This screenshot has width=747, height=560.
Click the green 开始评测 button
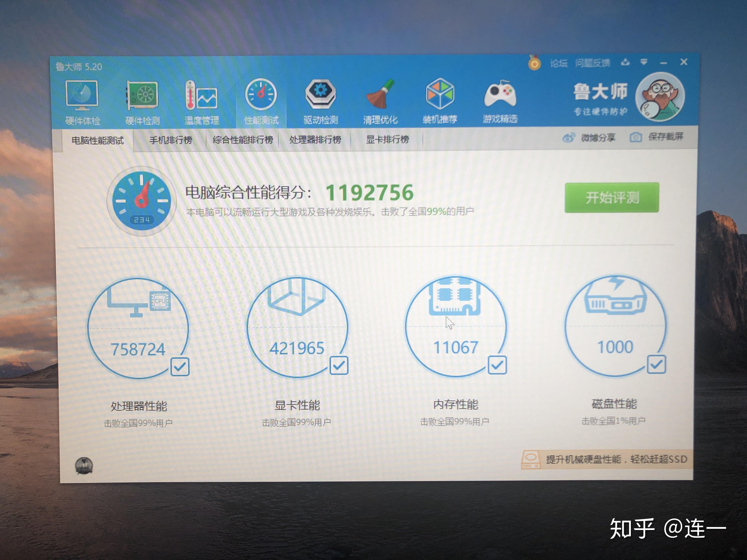[x=612, y=197]
